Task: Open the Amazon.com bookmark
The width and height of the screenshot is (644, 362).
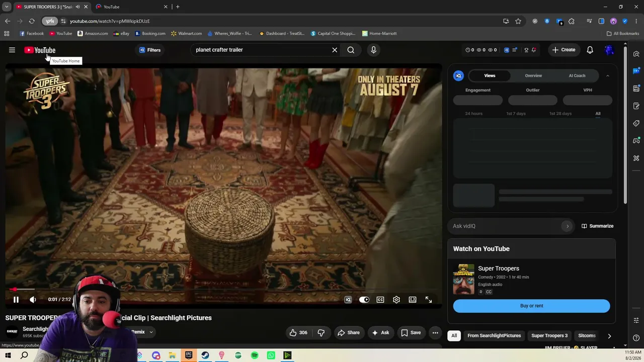Action: (93, 34)
